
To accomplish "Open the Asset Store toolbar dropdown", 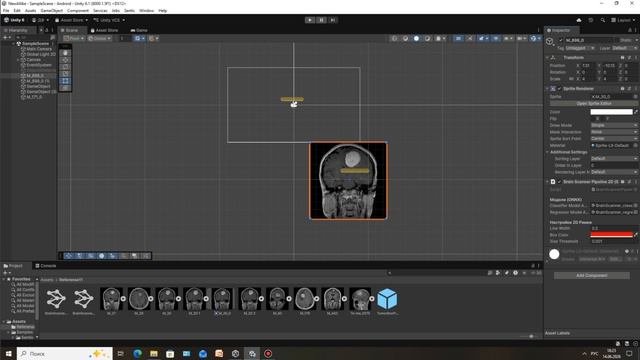I will click(71, 20).
